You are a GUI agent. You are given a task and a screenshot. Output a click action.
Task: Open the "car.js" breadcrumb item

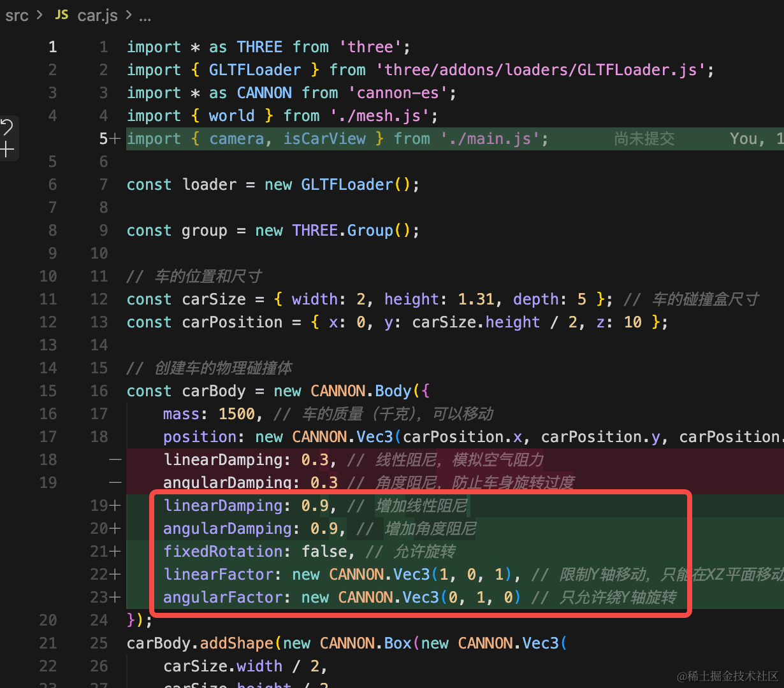tap(97, 15)
